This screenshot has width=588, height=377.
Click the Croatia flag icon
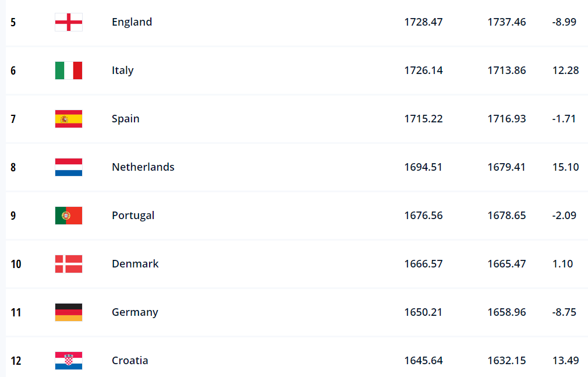pyautogui.click(x=69, y=361)
